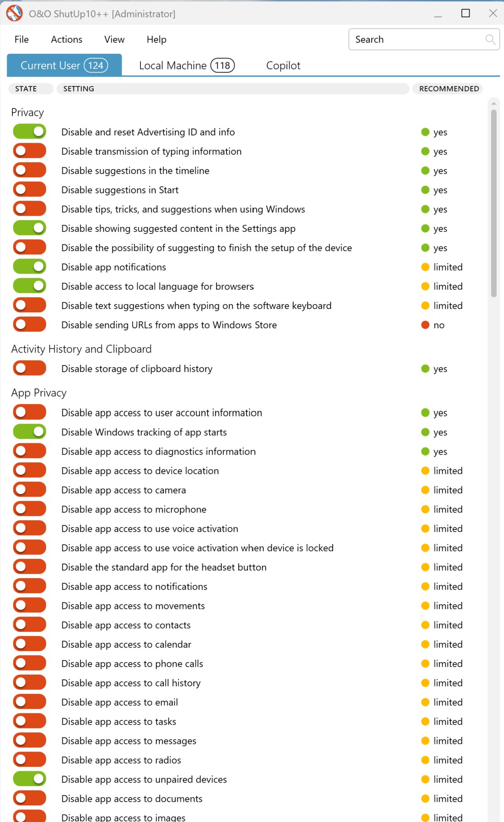504x822 pixels.
Task: Enable Disable storage of clipboard history switch
Action: pos(30,368)
